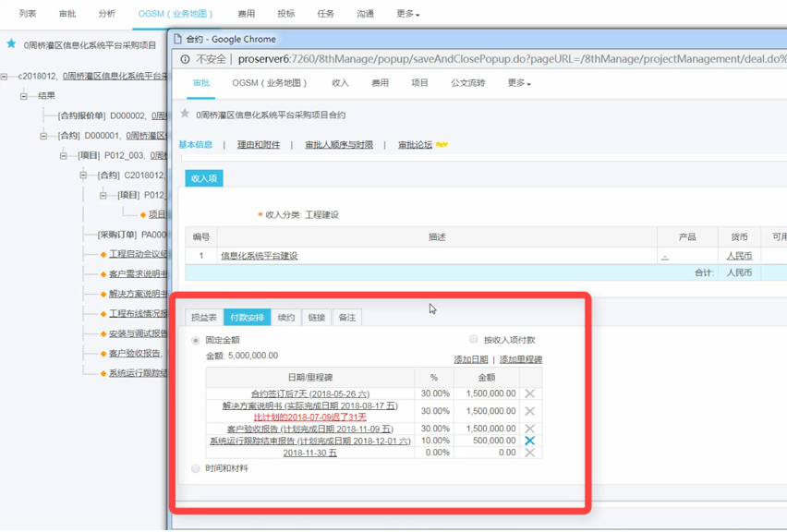Click the 添加里程碑 link

521,359
